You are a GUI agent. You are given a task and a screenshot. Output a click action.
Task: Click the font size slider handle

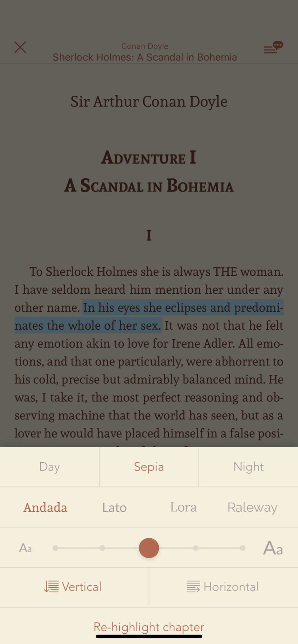(x=149, y=548)
